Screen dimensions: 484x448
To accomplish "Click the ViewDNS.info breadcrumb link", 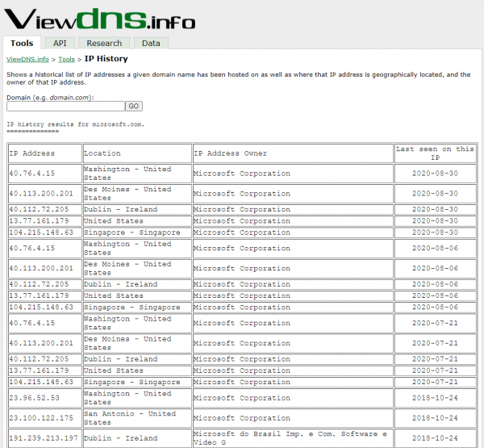I will [x=27, y=59].
